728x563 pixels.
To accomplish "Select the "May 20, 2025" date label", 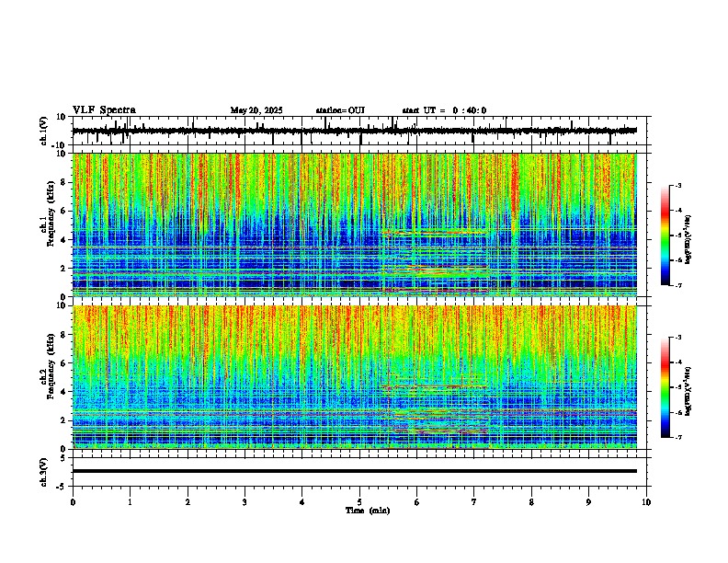I will [256, 110].
